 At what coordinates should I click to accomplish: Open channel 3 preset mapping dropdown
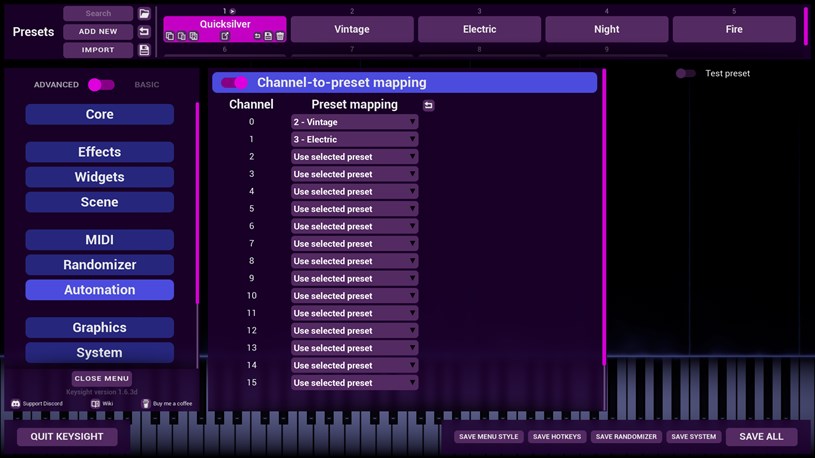point(354,174)
